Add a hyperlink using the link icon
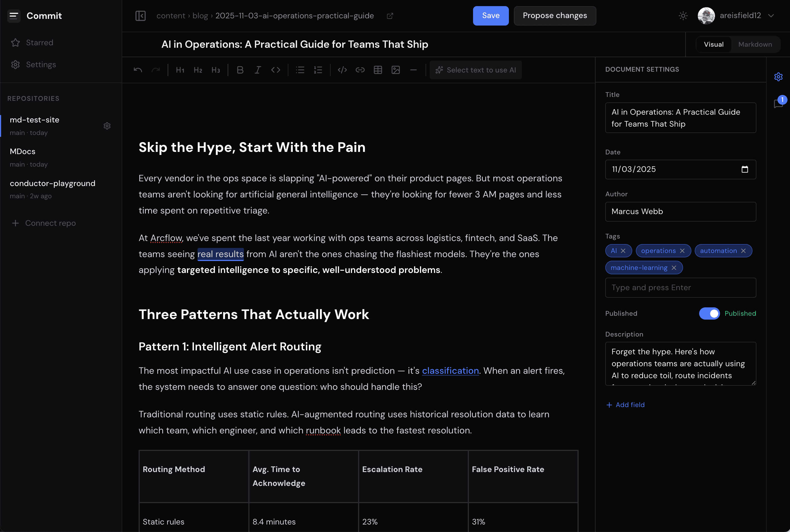790x532 pixels. pos(360,70)
